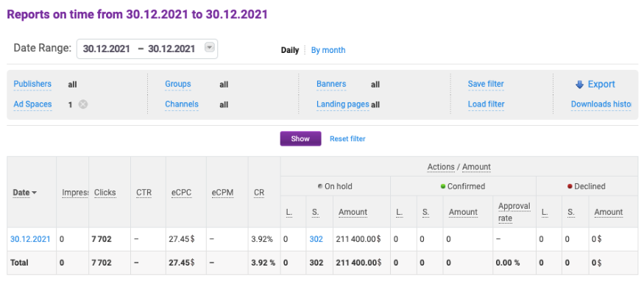Open the 30.12.2021 date row link

(x=30, y=239)
